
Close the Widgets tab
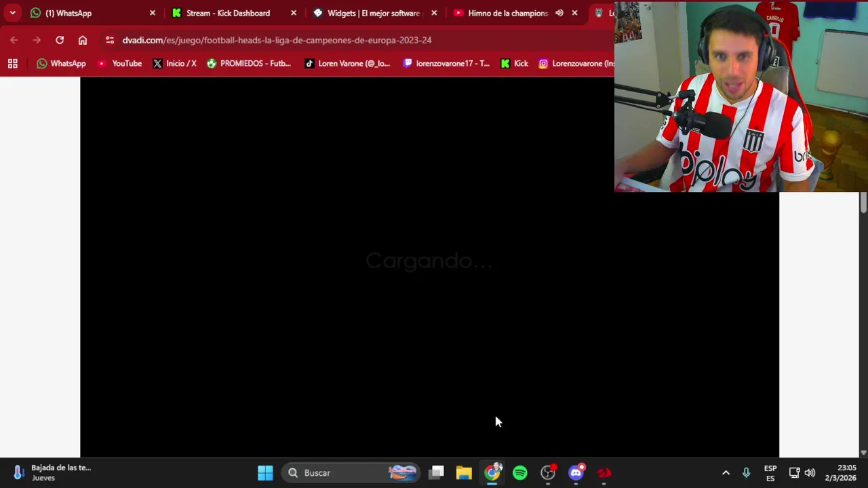point(434,13)
